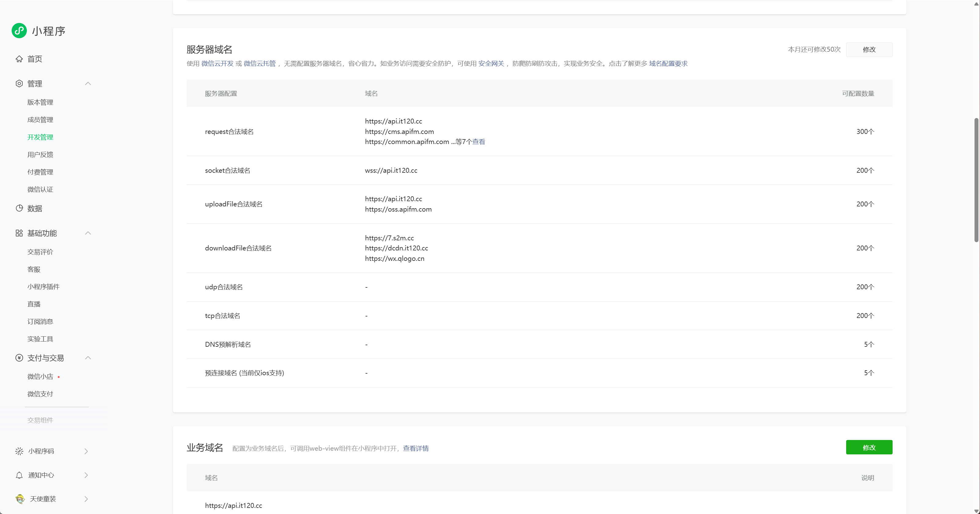Open 用户反馈 menu item
The width and height of the screenshot is (980, 514).
pos(40,155)
